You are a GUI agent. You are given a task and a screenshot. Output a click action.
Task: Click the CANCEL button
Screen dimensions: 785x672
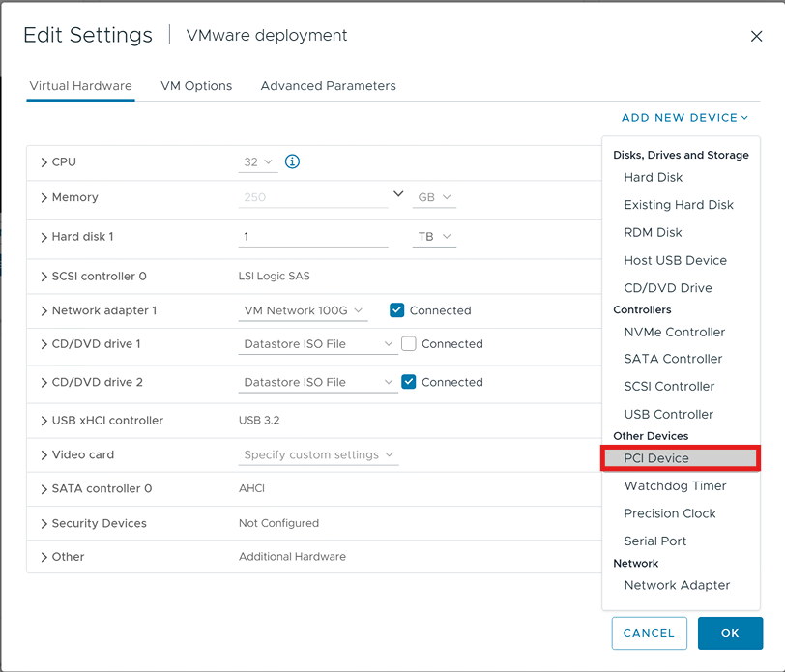pyautogui.click(x=649, y=633)
